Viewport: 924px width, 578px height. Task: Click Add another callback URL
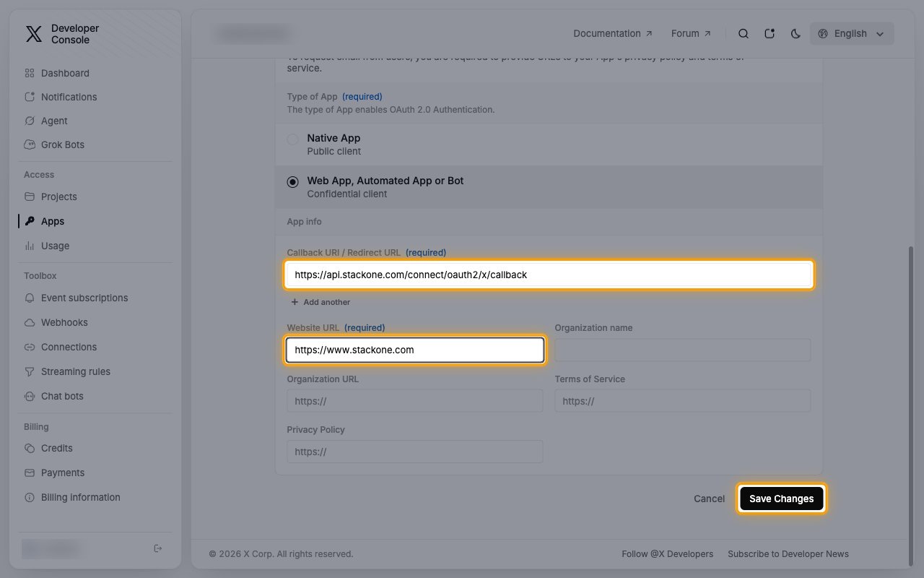321,302
